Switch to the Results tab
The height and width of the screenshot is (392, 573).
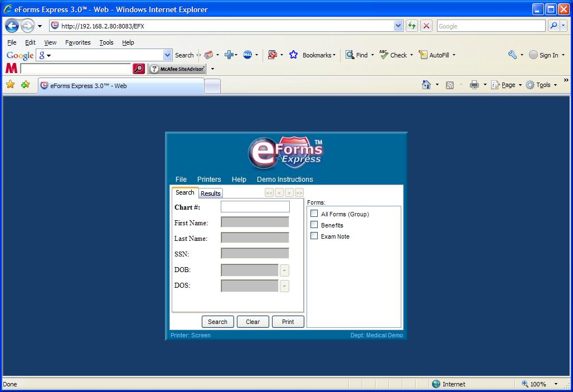[x=211, y=193]
